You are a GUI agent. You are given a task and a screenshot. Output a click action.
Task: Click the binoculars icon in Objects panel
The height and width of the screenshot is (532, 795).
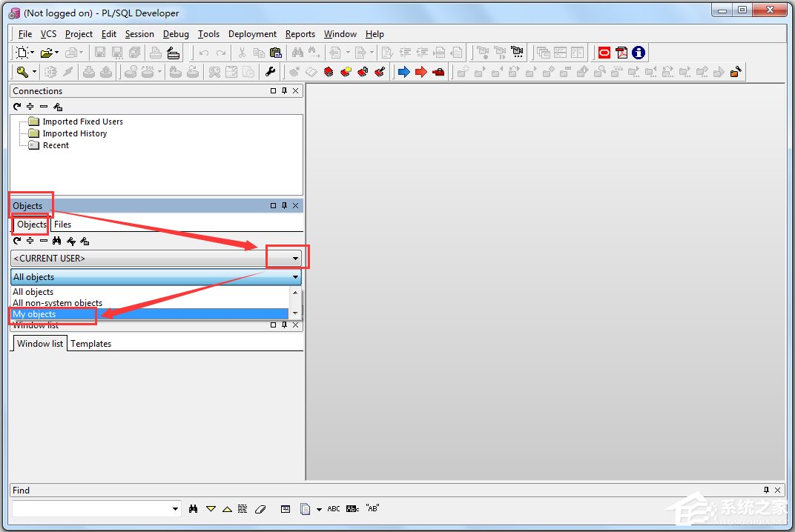pos(56,241)
